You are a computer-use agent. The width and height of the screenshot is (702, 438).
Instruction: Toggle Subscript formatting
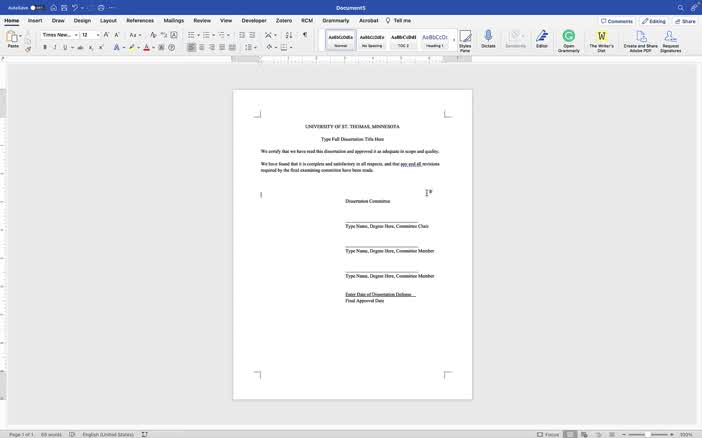pos(91,47)
